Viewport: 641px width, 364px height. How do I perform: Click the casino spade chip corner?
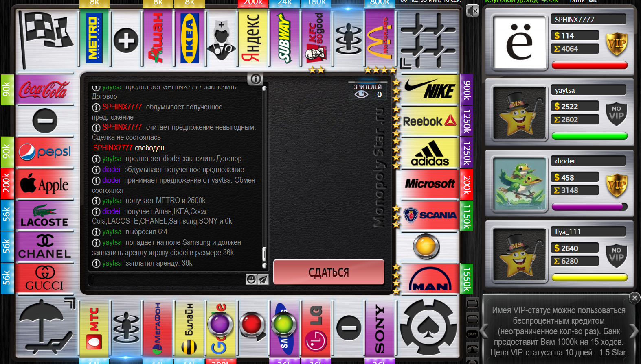(x=428, y=328)
